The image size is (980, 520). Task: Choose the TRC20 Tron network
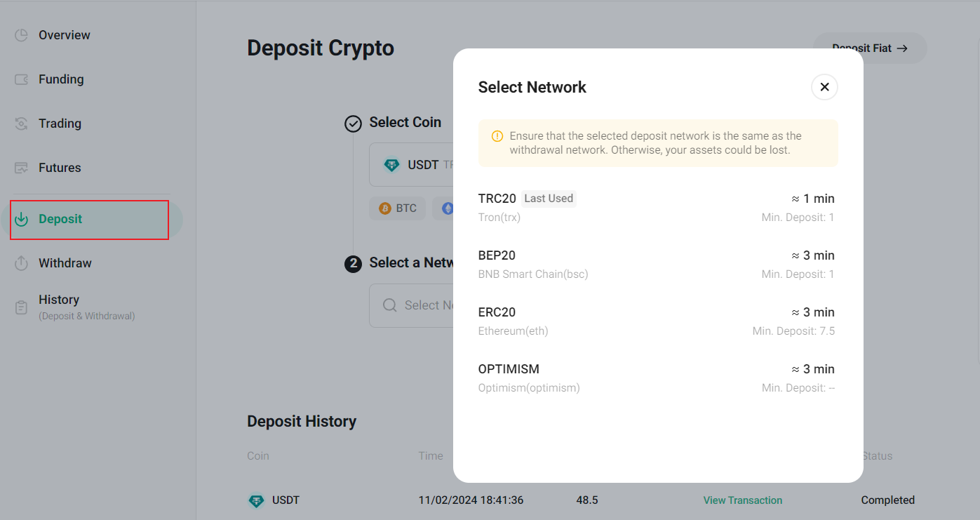[x=657, y=206]
